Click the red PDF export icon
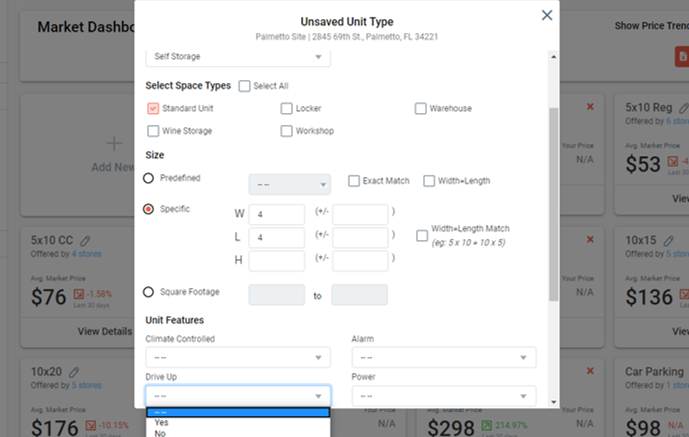 [x=682, y=56]
